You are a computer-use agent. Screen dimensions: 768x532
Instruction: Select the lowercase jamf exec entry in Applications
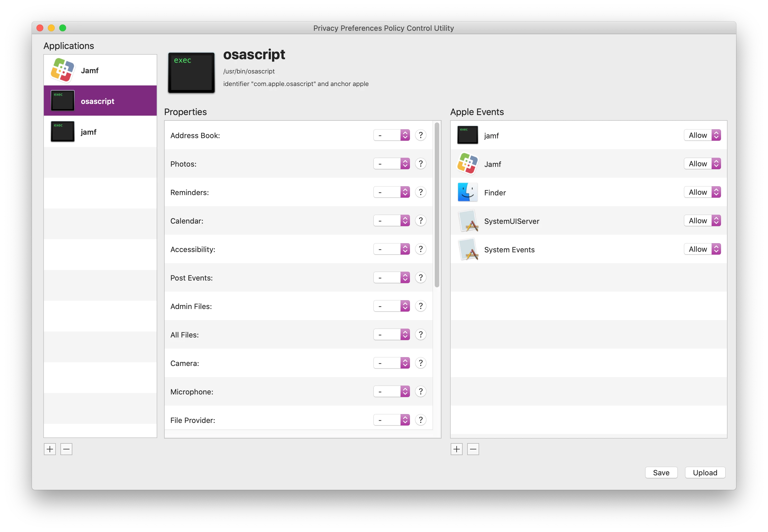[x=100, y=132]
